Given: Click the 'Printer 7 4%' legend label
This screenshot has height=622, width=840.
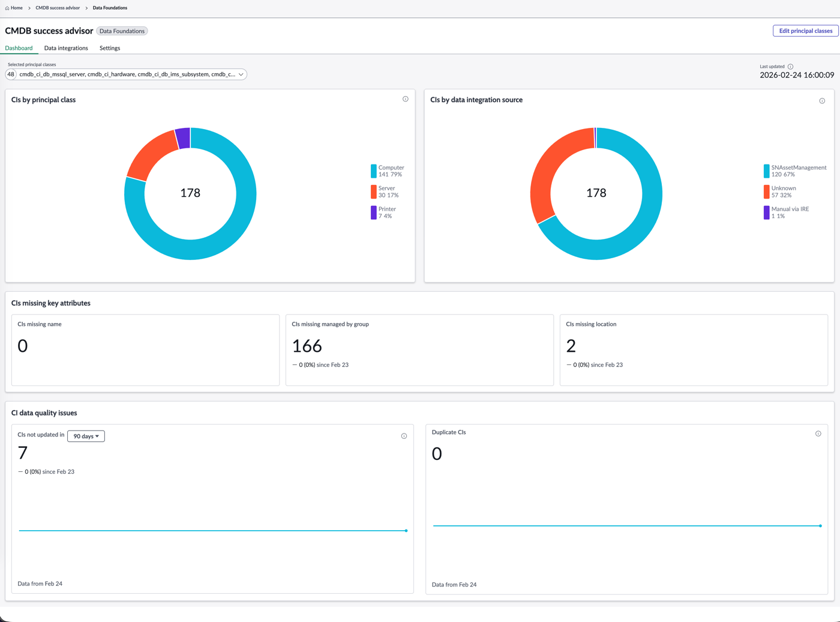Looking at the screenshot, I should [x=388, y=213].
